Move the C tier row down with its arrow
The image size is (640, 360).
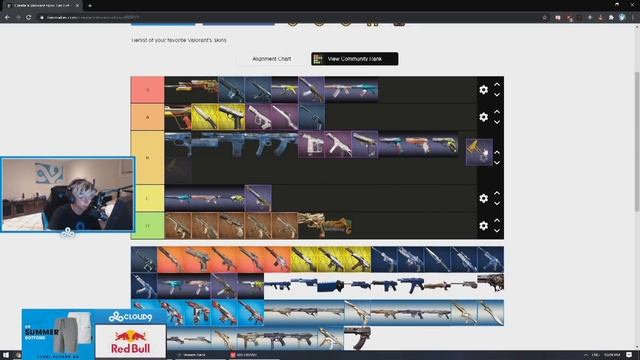(x=497, y=203)
